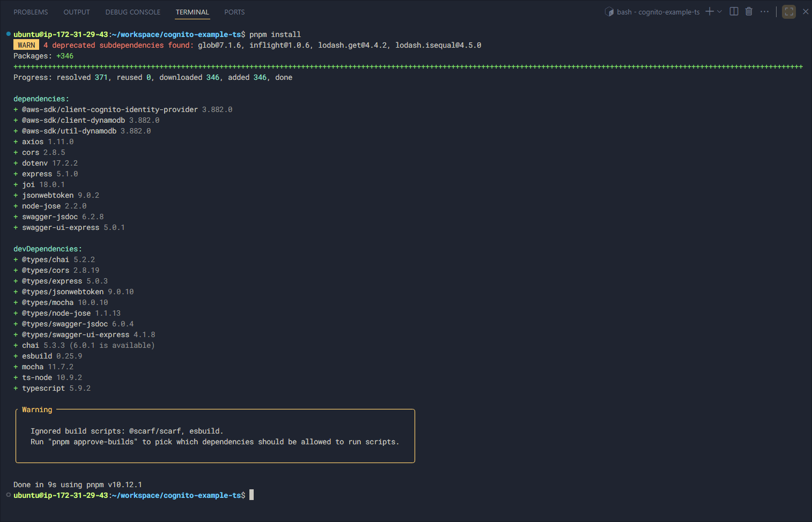Close the panel with the X button
The height and width of the screenshot is (522, 812).
coord(805,11)
